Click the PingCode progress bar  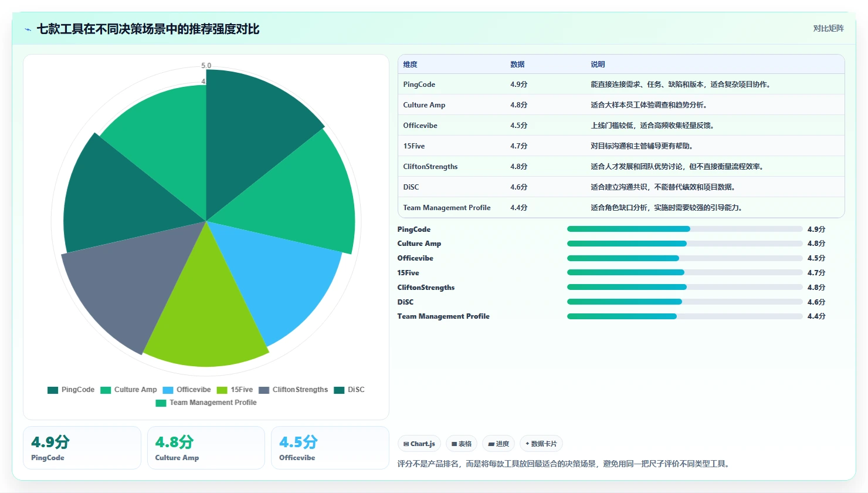(x=685, y=229)
